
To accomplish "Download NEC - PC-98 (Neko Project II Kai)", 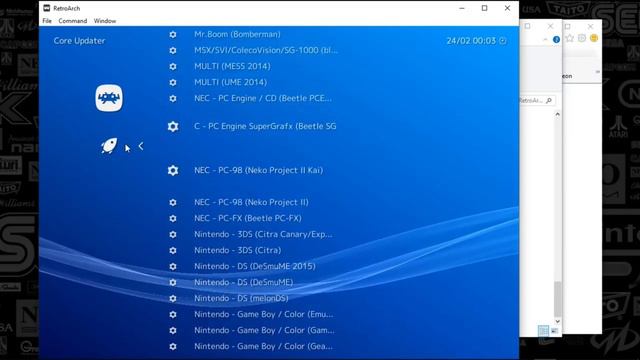I will [258, 170].
